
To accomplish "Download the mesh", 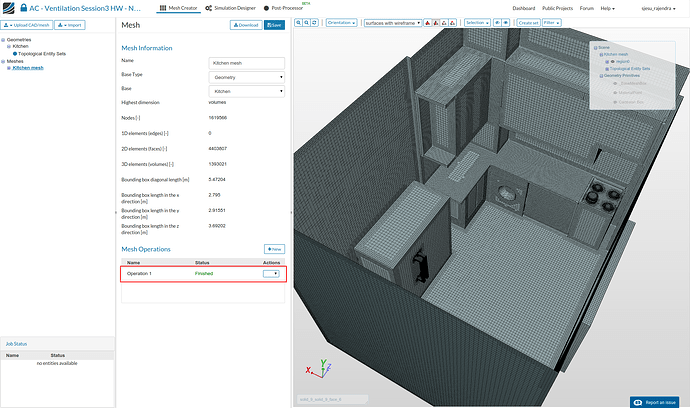I will click(244, 25).
